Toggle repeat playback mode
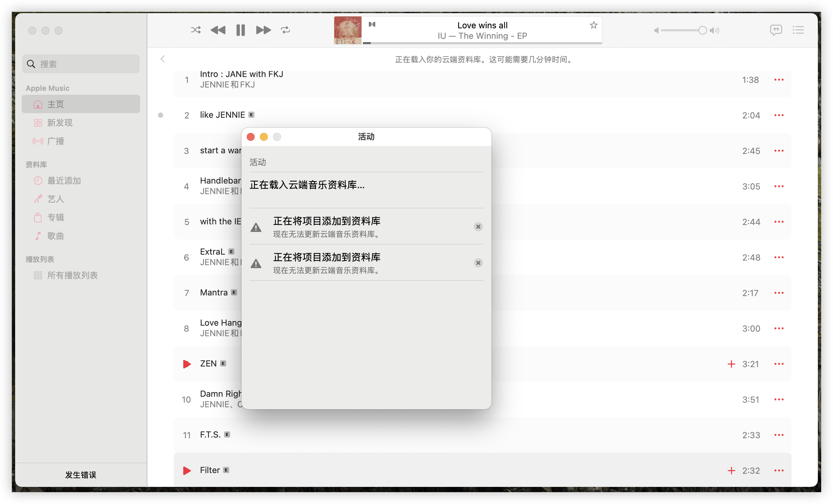833x504 pixels. click(x=285, y=30)
